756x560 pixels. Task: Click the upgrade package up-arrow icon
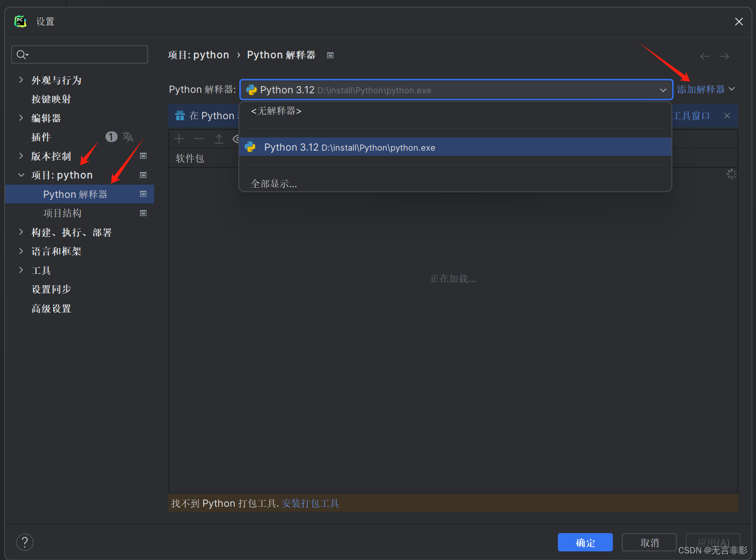tap(219, 138)
